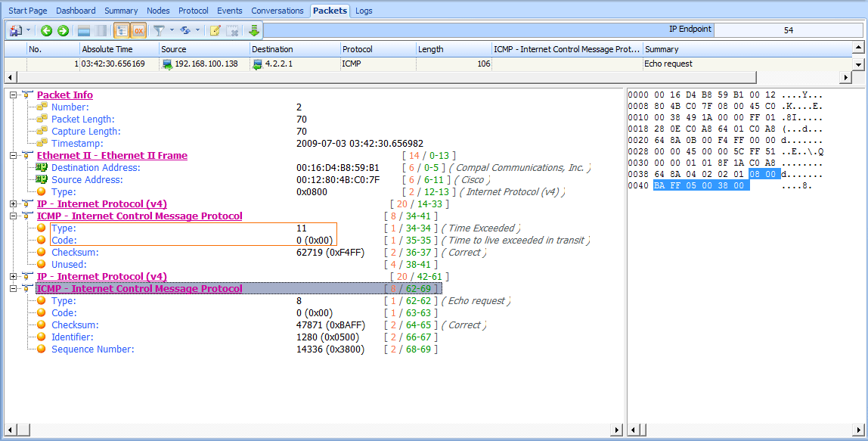The height and width of the screenshot is (441, 868).
Task: Click hex pane left scroll arrow
Action: 633,430
